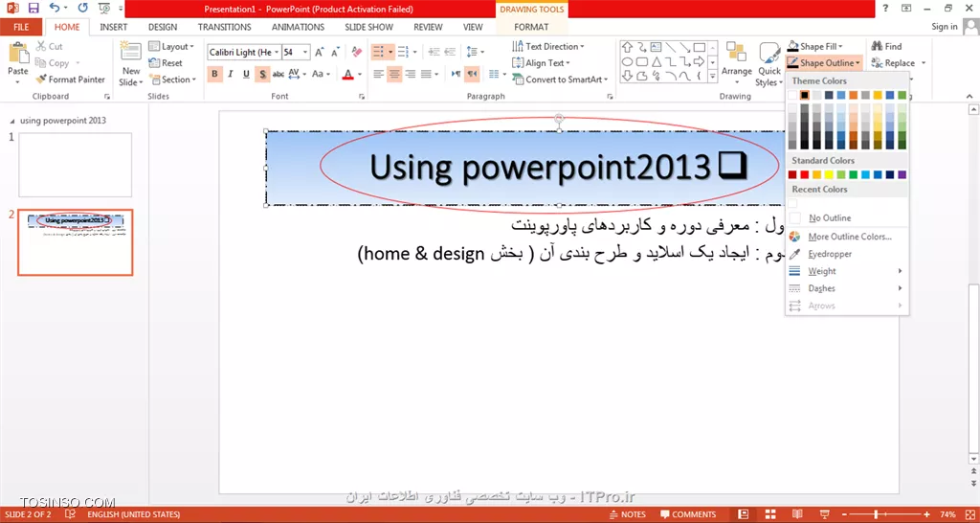Click the Save icon in quick access toolbar
Viewport: 980px width, 523px height.
click(x=33, y=8)
